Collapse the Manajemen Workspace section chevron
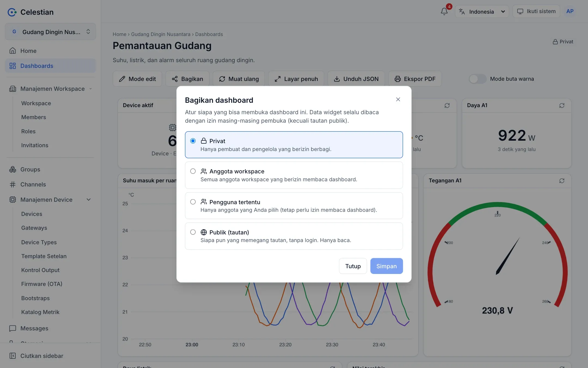588x368 pixels. pos(91,89)
